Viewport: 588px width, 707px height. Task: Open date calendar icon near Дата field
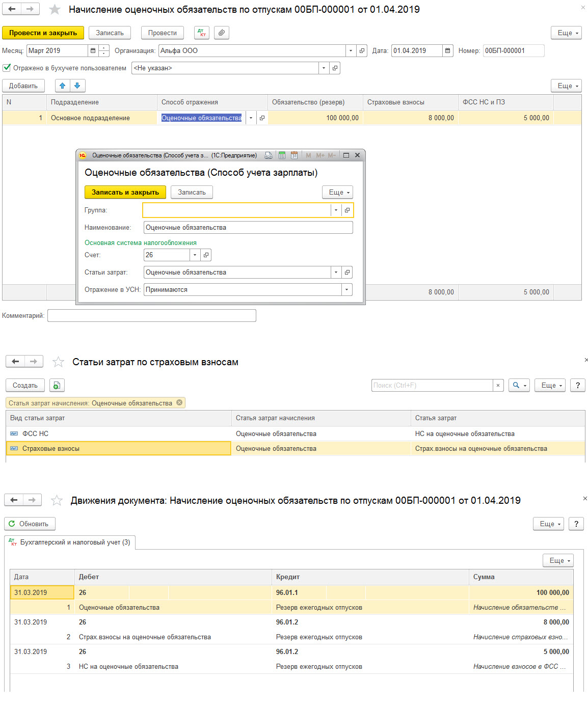click(447, 50)
